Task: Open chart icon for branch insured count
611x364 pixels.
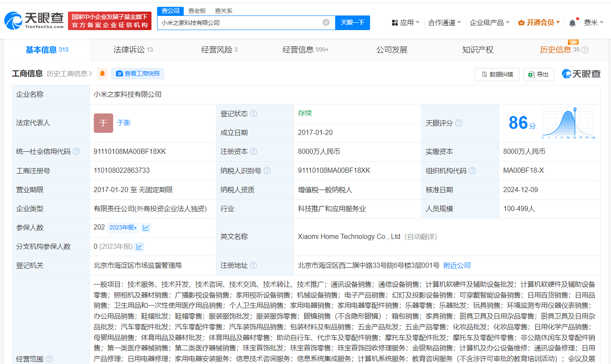Action: (x=139, y=247)
